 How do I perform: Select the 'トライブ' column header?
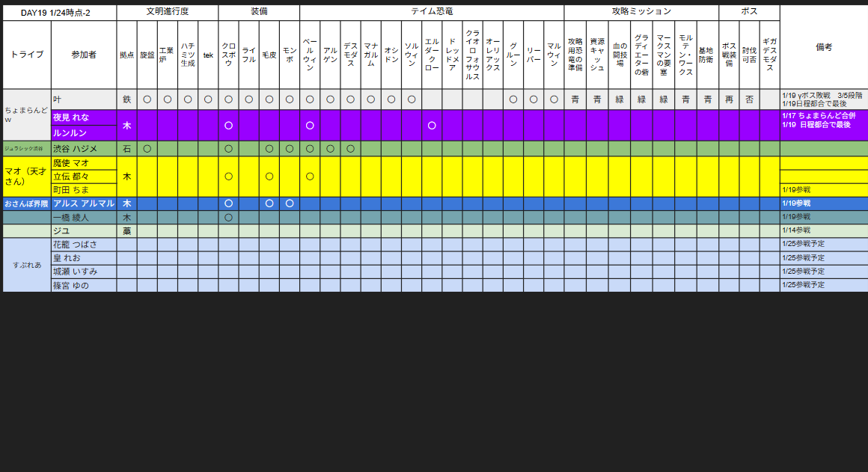pyautogui.click(x=27, y=55)
